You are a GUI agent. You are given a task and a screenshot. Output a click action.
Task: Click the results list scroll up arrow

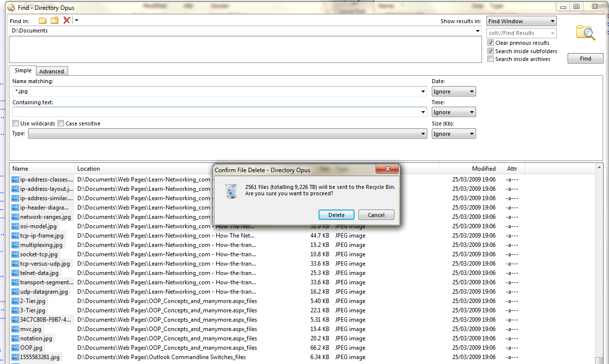click(x=599, y=168)
